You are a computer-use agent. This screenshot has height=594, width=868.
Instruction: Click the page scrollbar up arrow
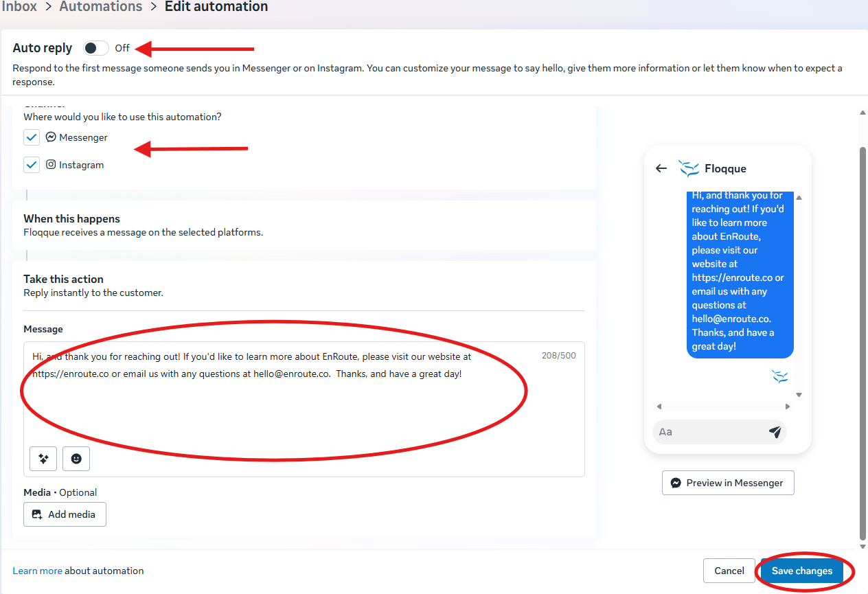863,112
